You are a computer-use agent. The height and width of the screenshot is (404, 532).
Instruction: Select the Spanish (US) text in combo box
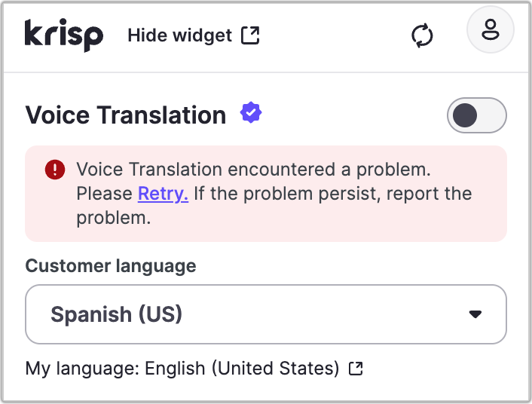point(117,314)
